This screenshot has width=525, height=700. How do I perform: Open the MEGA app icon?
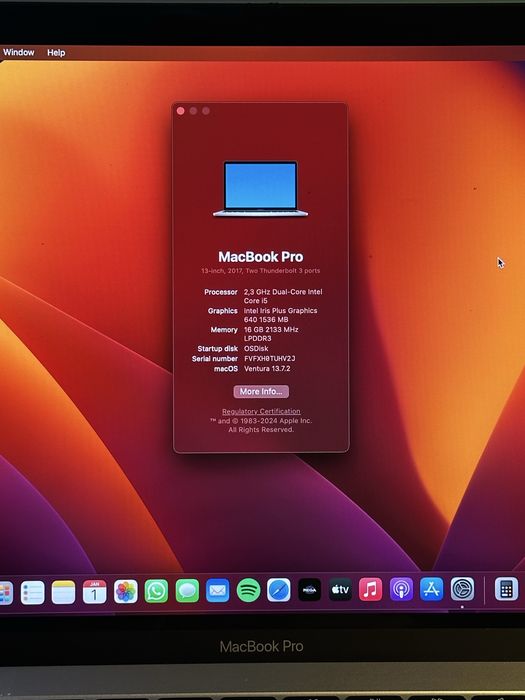(309, 590)
